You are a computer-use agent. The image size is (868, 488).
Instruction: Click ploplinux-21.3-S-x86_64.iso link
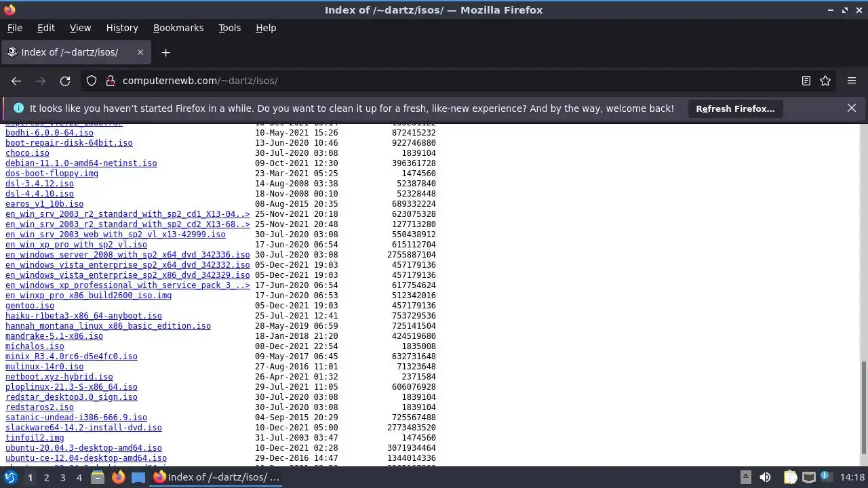tap(71, 387)
